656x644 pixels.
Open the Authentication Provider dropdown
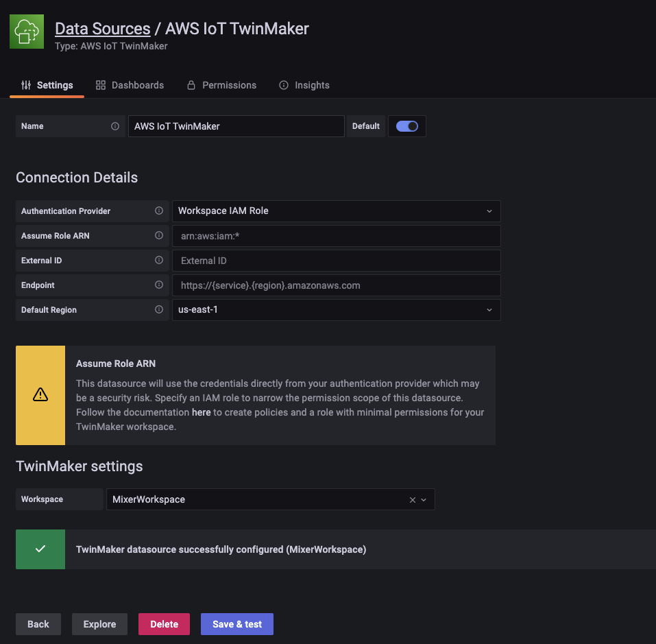pyautogui.click(x=337, y=211)
